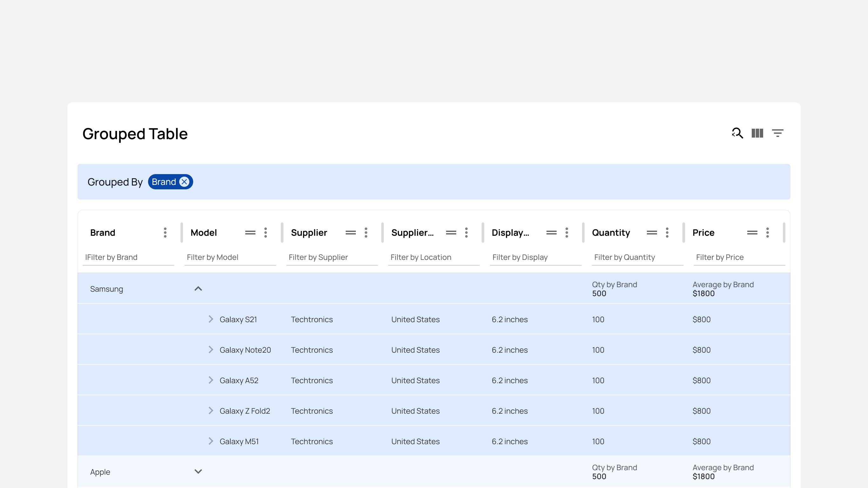Open the Brand column options menu
This screenshot has height=488, width=868.
coord(165,233)
